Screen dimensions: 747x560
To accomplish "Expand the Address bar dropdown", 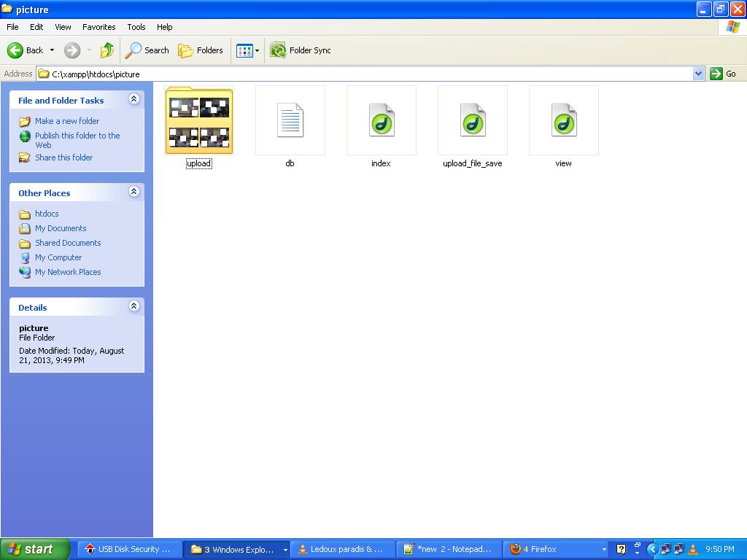I will point(698,74).
